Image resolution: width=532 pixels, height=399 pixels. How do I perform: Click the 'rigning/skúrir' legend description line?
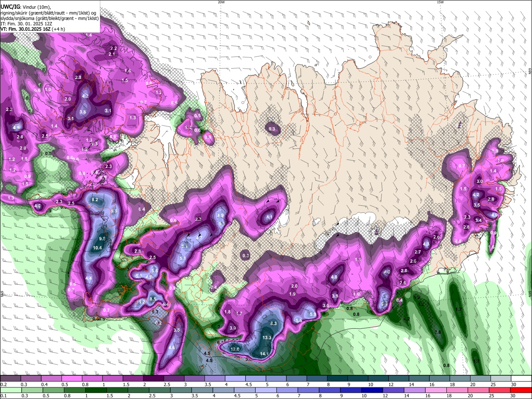coord(48,12)
